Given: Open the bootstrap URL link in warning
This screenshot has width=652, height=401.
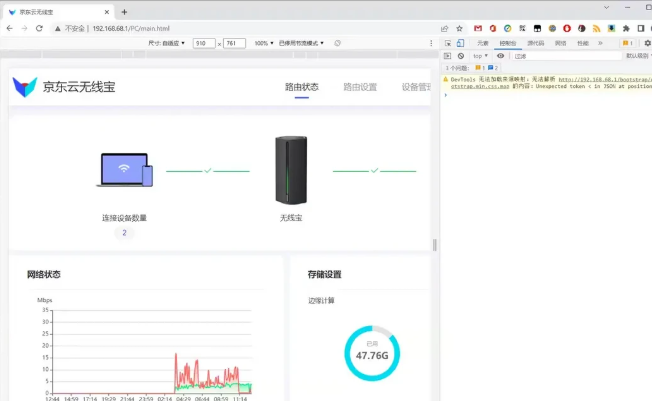Looking at the screenshot, I should click(x=605, y=79).
